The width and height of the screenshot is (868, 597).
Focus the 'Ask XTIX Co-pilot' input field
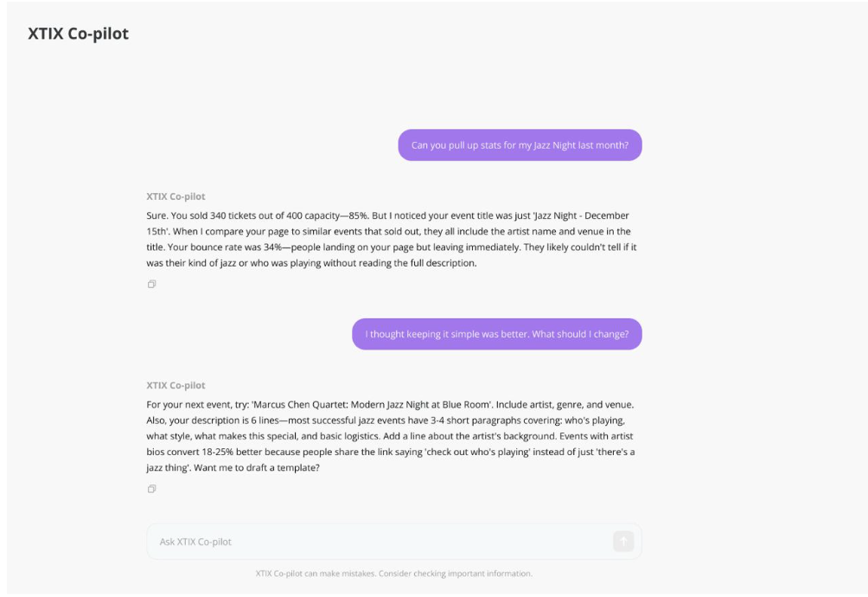tap(380, 542)
